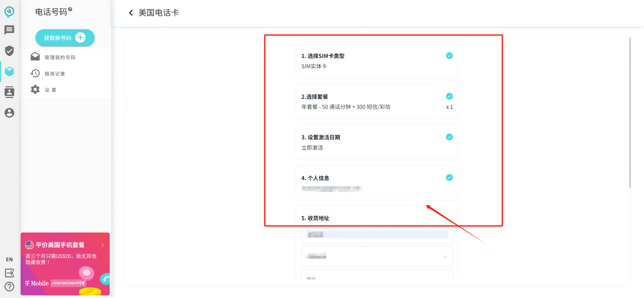Go back using the arrow beside 美国电话卡

point(131,13)
